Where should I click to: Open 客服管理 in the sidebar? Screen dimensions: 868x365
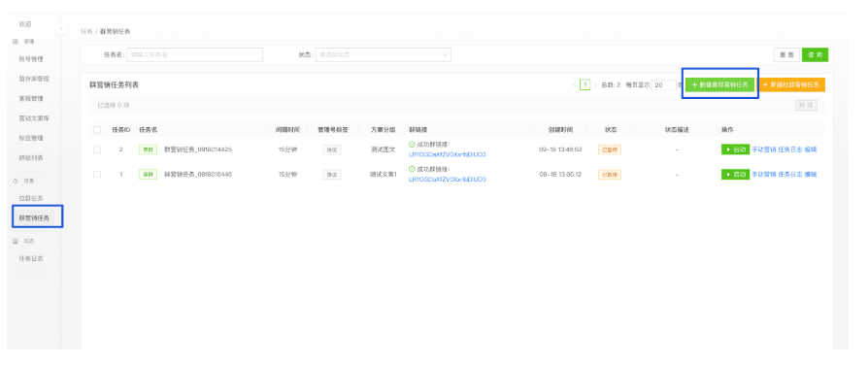click(x=31, y=99)
